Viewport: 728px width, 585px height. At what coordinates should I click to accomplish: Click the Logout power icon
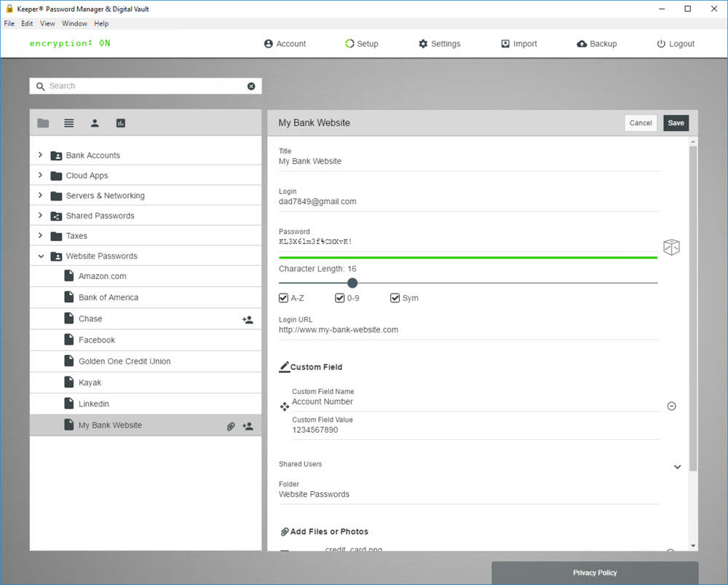(x=661, y=44)
